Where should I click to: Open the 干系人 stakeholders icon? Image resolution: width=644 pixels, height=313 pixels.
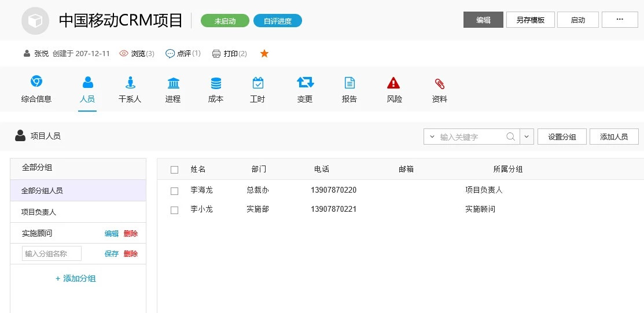(130, 82)
